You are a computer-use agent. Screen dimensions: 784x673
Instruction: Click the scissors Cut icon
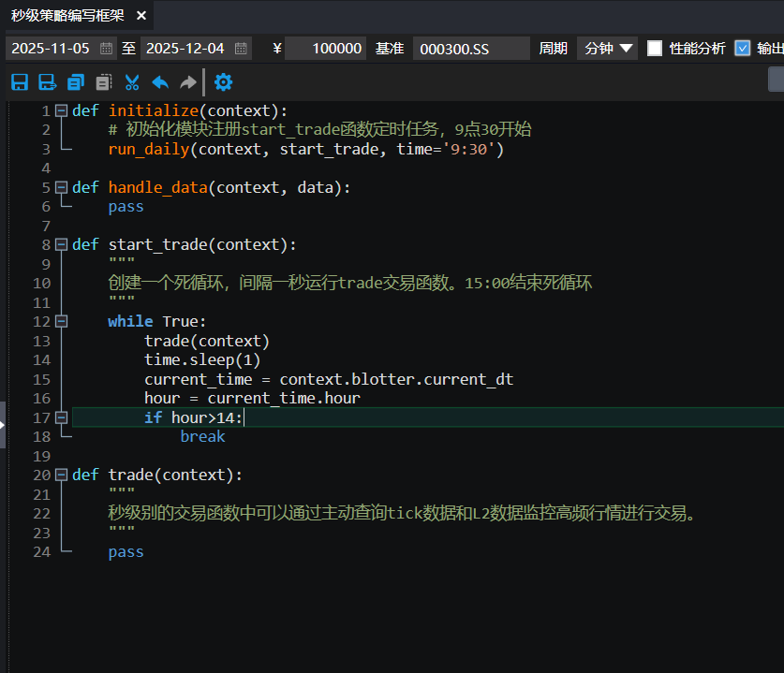pos(132,82)
